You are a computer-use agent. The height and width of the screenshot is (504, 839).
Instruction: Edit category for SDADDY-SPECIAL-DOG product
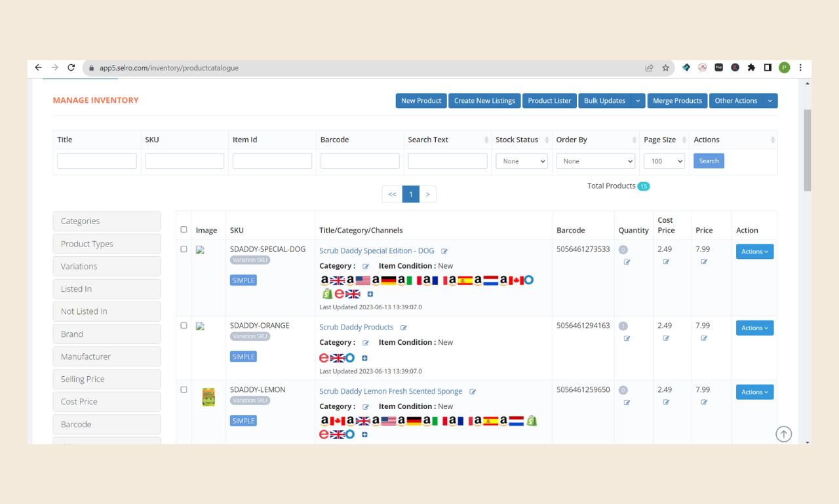(x=366, y=266)
